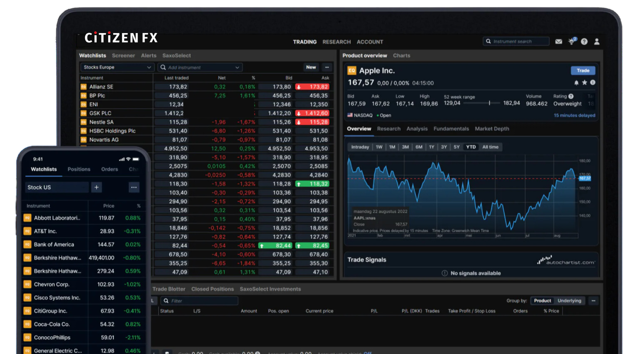Select the 1Y chart range
The image size is (644, 354).
pos(432,147)
